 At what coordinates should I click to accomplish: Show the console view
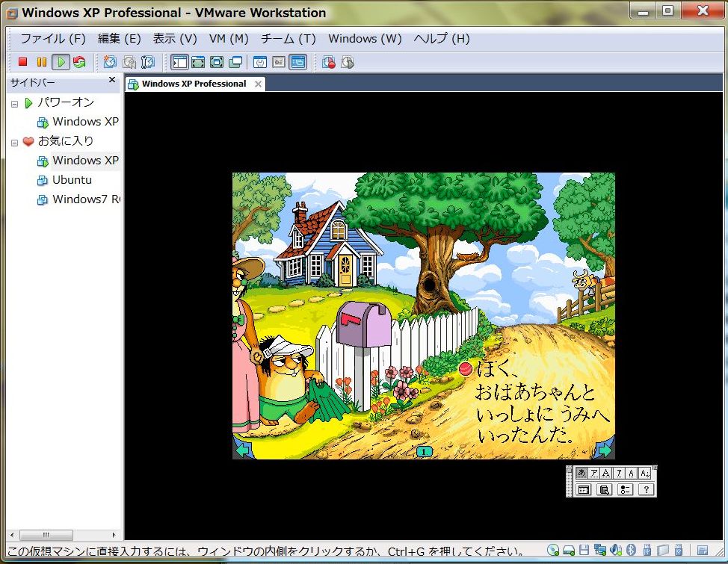[x=297, y=62]
